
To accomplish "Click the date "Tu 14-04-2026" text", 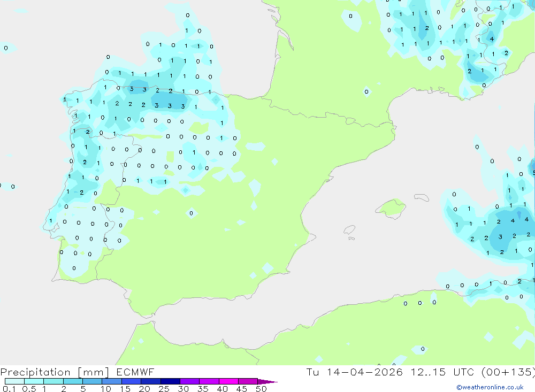I will coord(355,372).
